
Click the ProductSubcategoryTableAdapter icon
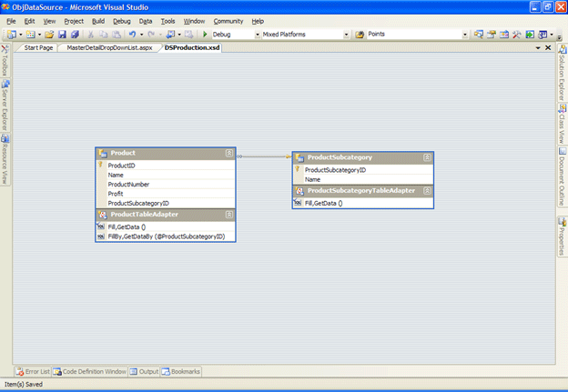pos(299,191)
